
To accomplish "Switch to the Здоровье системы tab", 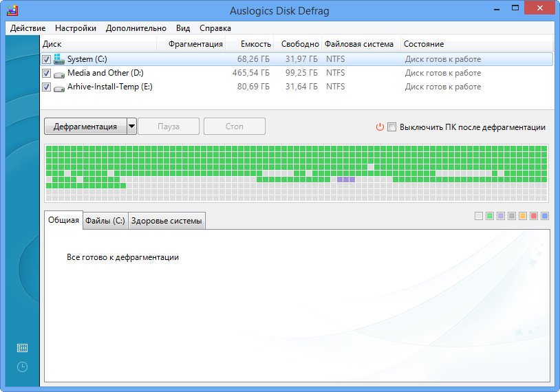I will [166, 221].
